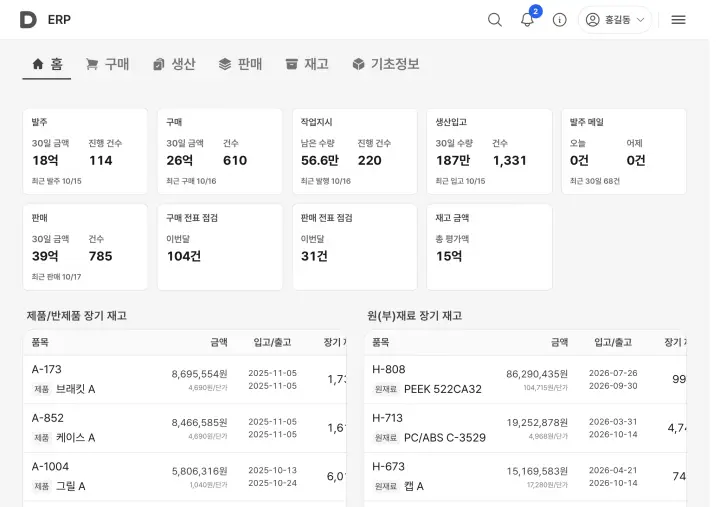Viewport: 720px width, 507px height.
Task: Click the 104건 value
Action: click(x=184, y=256)
